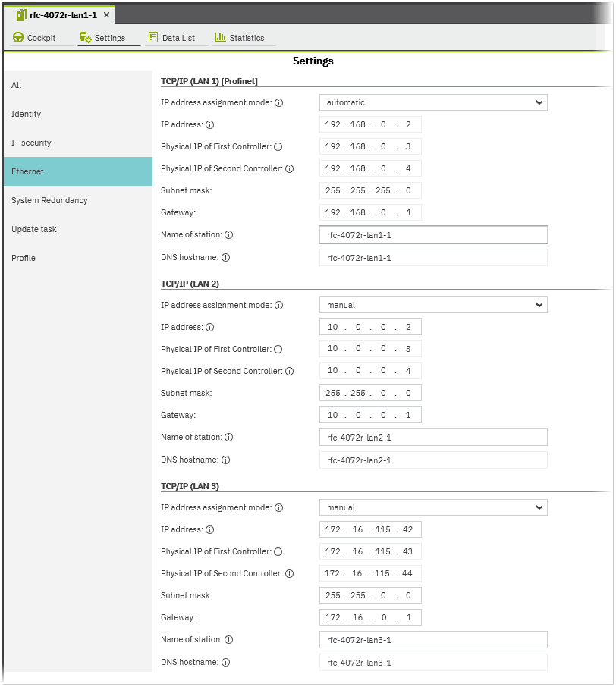Open the Update task settings category
616x687 pixels.
(78, 229)
